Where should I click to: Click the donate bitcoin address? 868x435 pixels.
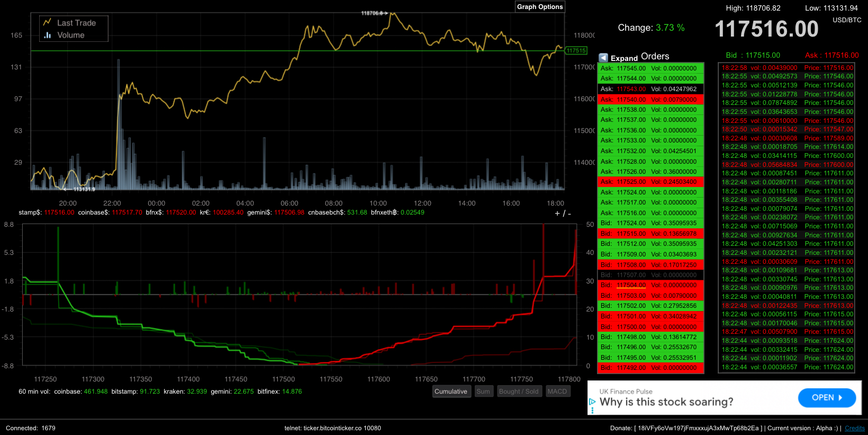(699, 428)
